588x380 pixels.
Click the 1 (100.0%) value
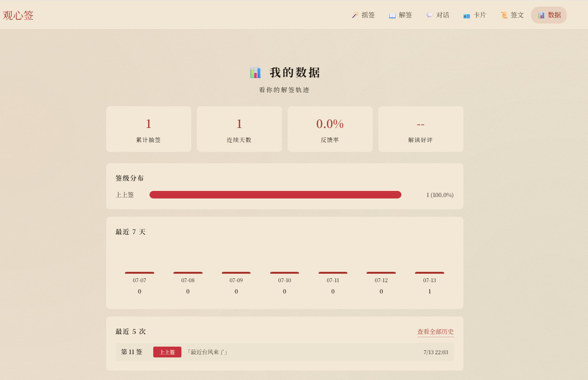click(440, 195)
